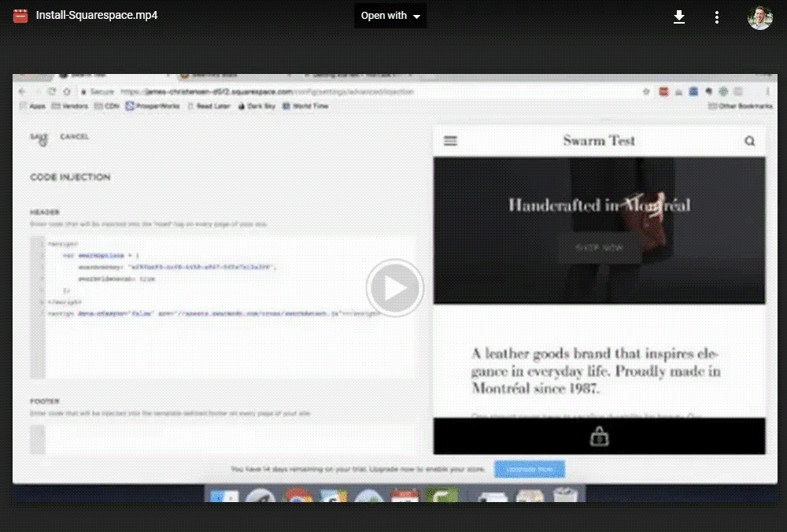
Task: Click the green Evernote icon in the dock
Action: (x=441, y=497)
